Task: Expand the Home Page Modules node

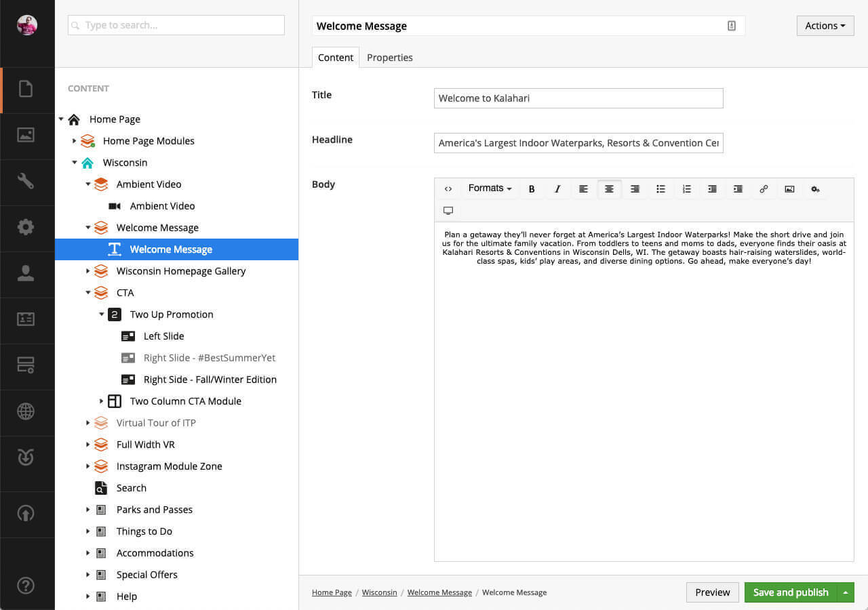Action: click(75, 141)
